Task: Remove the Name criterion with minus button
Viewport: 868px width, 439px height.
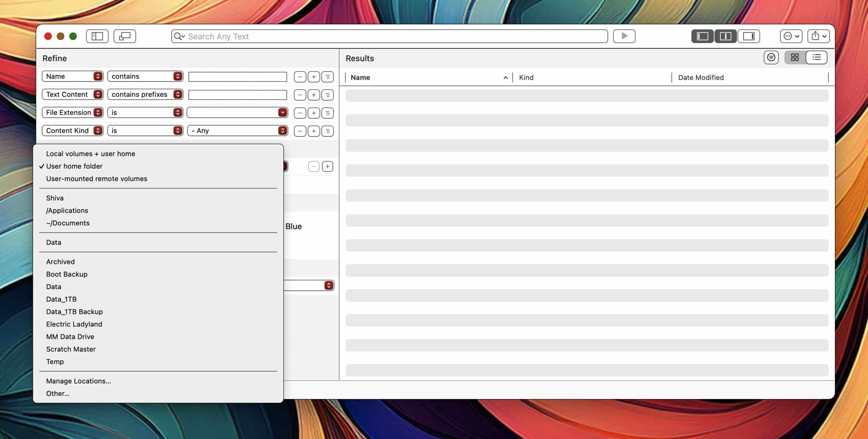Action: pyautogui.click(x=300, y=77)
